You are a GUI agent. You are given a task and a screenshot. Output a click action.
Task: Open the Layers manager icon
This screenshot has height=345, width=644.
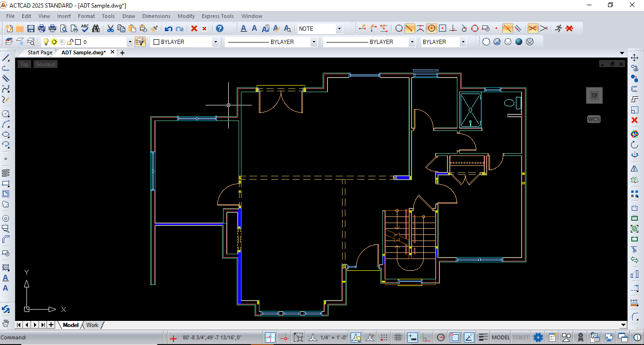[x=9, y=42]
